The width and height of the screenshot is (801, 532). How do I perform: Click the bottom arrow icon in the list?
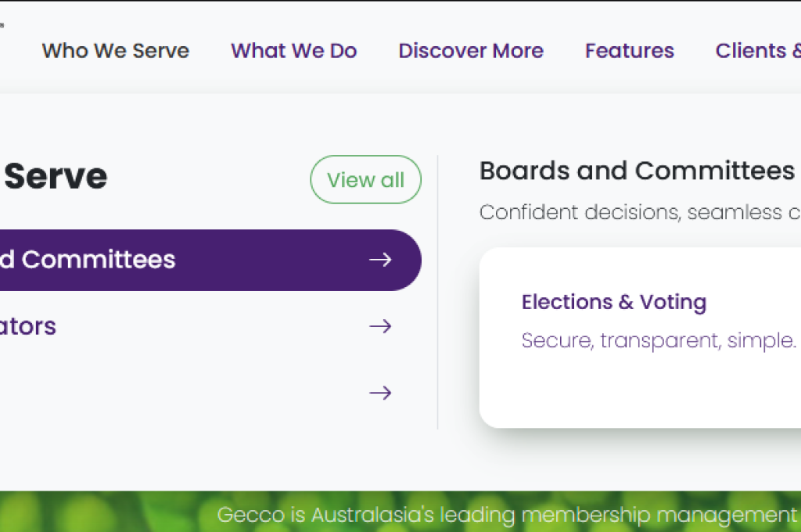[x=380, y=393]
